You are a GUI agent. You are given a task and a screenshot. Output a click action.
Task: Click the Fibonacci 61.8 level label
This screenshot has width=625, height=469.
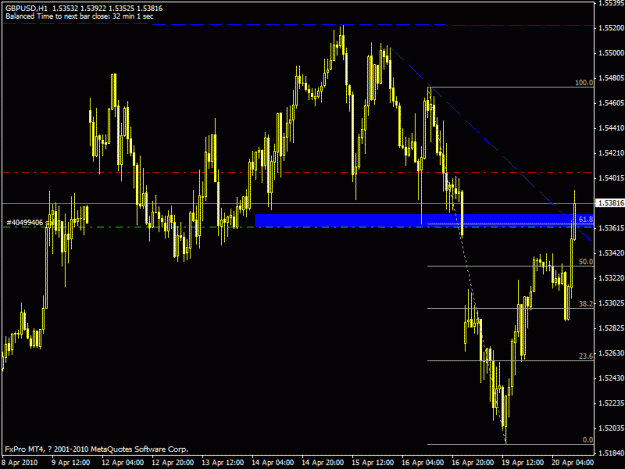tap(586, 220)
